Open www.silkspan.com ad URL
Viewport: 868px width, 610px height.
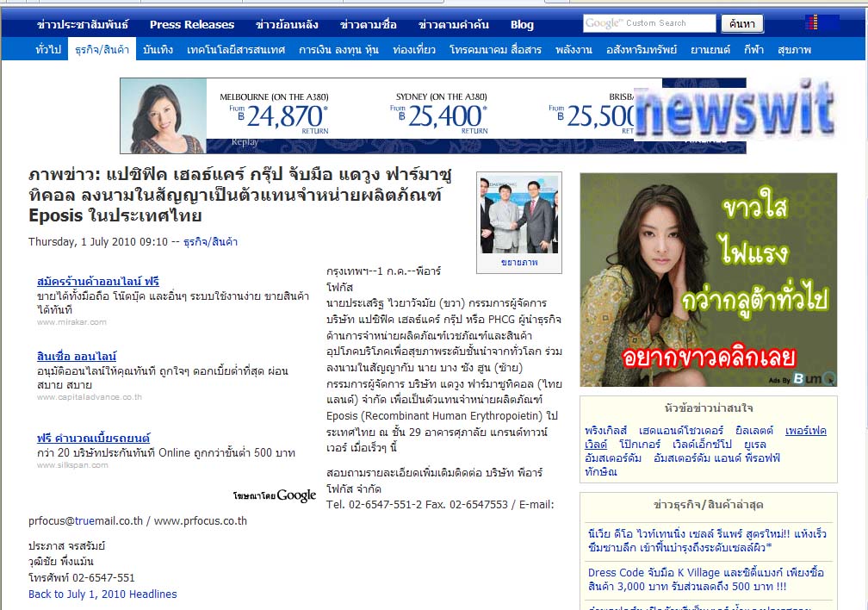[x=72, y=465]
